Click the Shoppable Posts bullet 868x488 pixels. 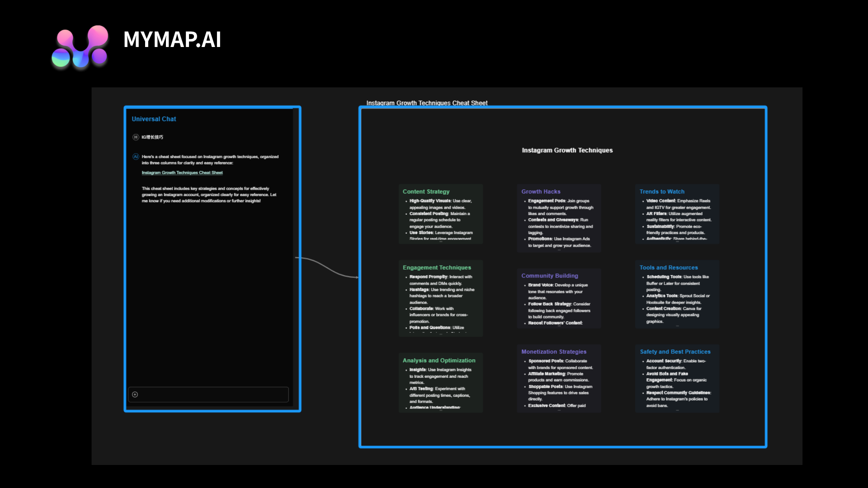coord(560,393)
